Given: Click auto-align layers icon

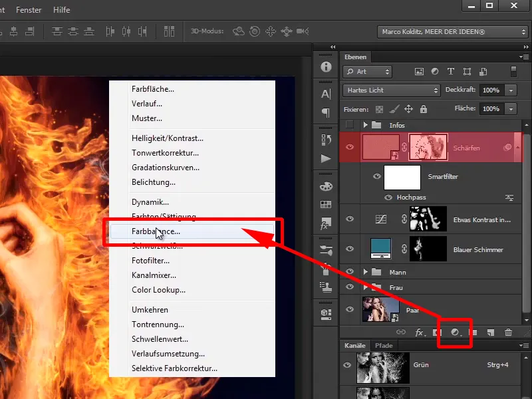Looking at the screenshot, I should tap(169, 31).
